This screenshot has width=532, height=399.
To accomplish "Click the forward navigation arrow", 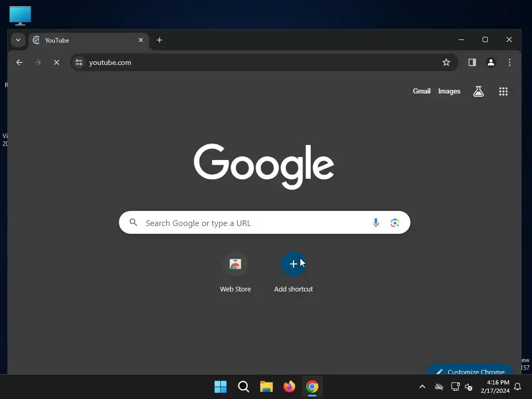I will (x=37, y=62).
